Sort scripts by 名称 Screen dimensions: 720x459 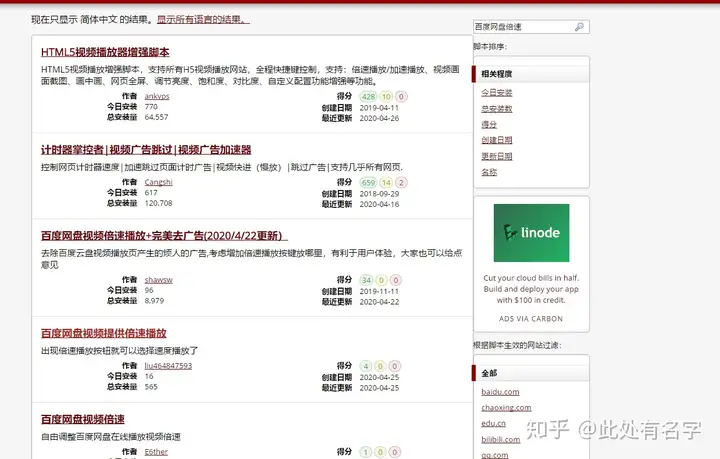(x=489, y=172)
